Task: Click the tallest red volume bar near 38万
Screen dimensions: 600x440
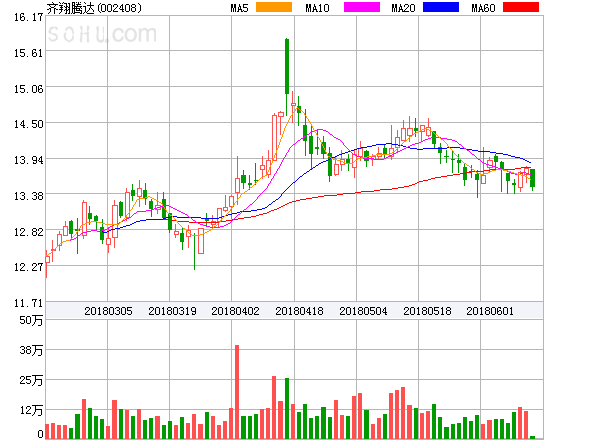Action: [237, 391]
